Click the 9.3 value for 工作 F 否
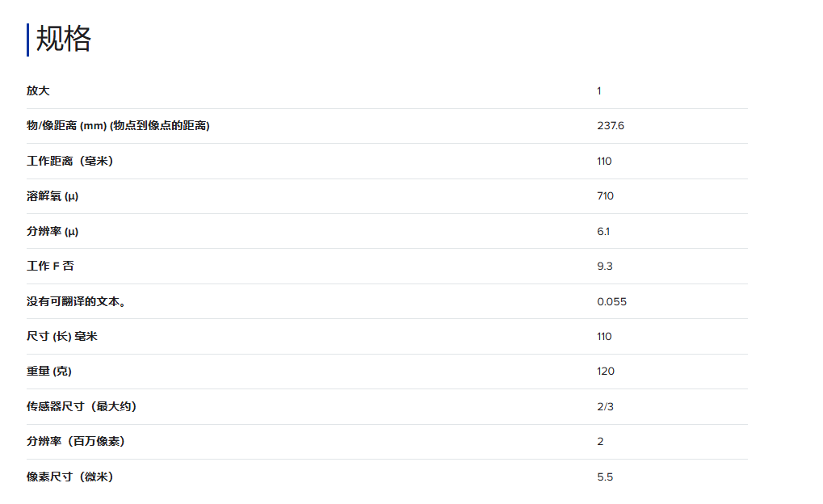Viewport: 823px width, 504px height. (x=605, y=267)
